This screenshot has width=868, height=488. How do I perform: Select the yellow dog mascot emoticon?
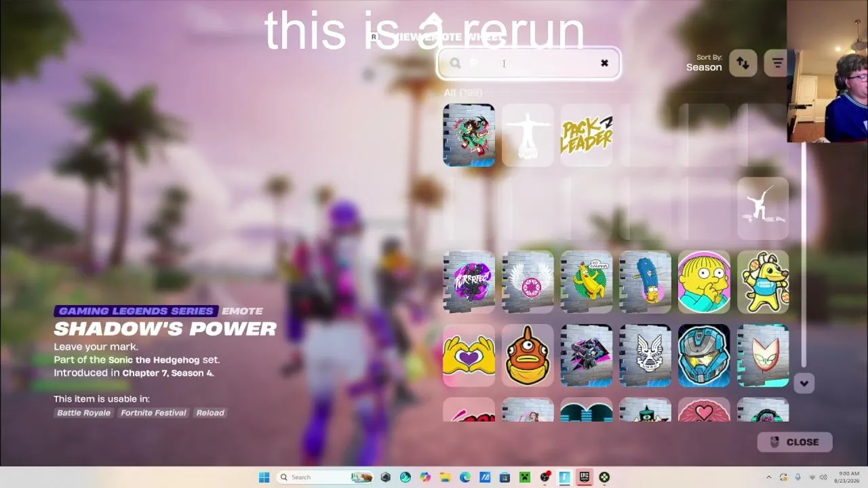tap(763, 282)
